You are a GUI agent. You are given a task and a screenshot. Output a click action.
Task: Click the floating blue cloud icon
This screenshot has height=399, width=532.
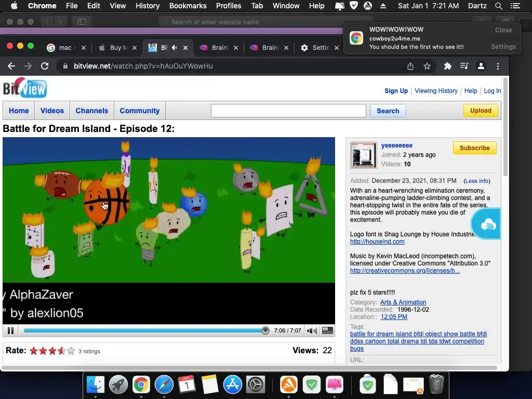coord(487,223)
